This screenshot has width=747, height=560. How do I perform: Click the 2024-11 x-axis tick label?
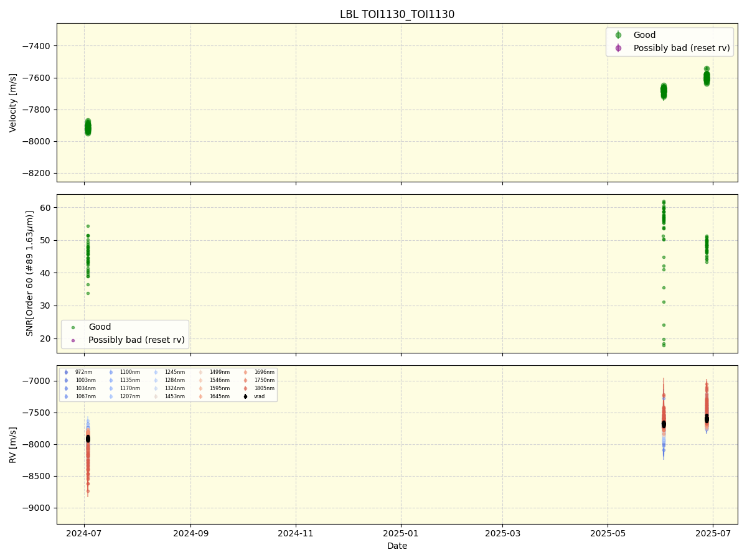point(296,533)
